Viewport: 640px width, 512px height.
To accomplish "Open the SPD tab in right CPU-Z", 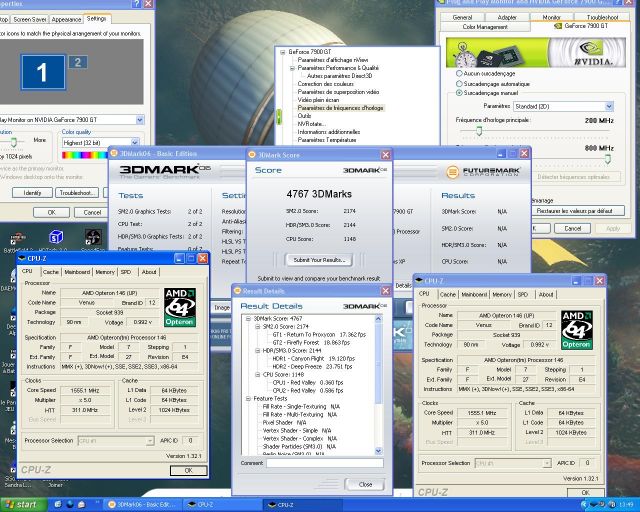I will [523, 294].
